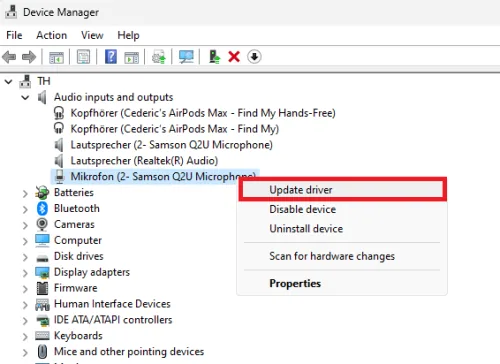Click the down-arrow circle toolbar icon
The height and width of the screenshot is (364, 500).
(x=254, y=57)
